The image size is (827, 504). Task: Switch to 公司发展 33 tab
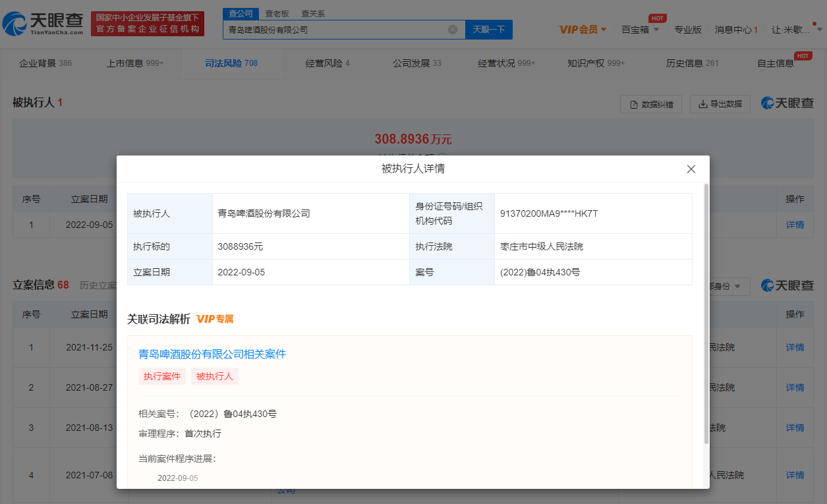(x=417, y=63)
